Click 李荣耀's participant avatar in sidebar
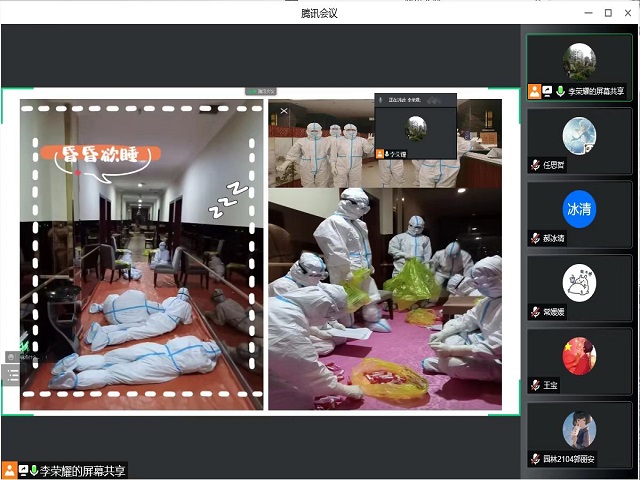Viewport: 640px width, 480px height. [x=579, y=61]
